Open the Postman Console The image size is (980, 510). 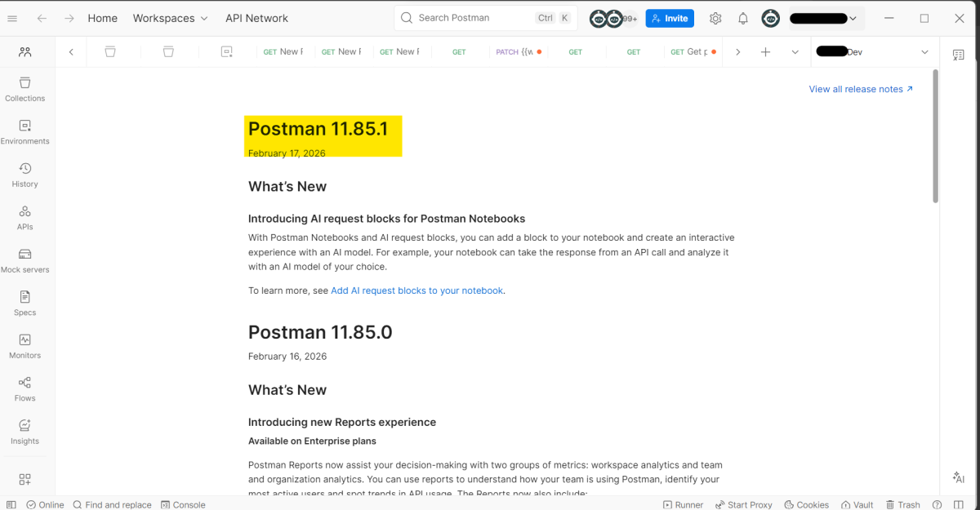[x=183, y=504]
